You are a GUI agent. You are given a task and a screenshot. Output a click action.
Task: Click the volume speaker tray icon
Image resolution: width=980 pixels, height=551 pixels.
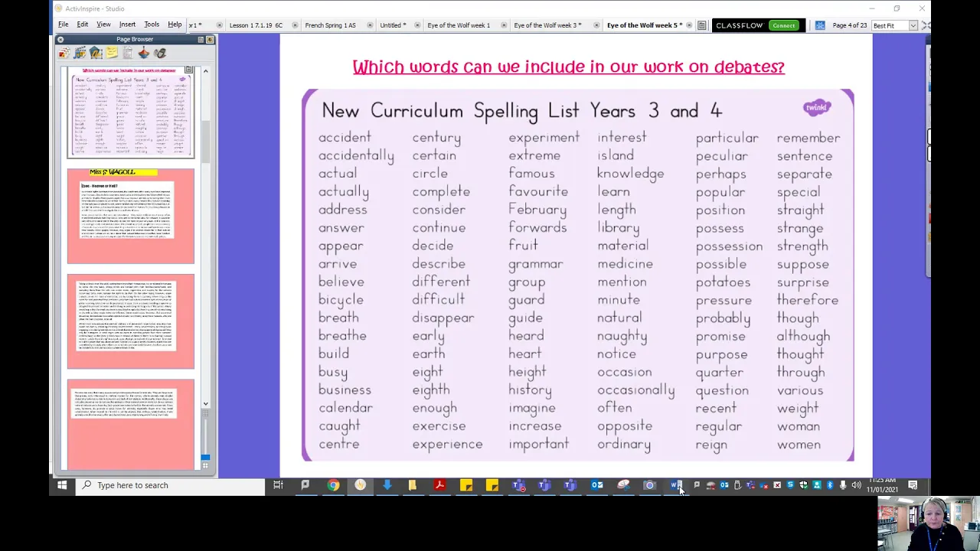pyautogui.click(x=856, y=485)
